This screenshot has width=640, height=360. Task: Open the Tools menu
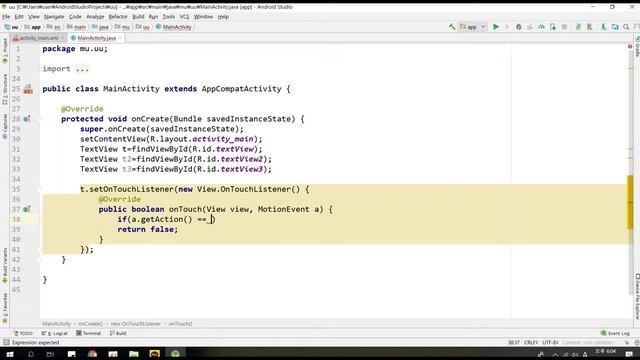[x=169, y=17]
